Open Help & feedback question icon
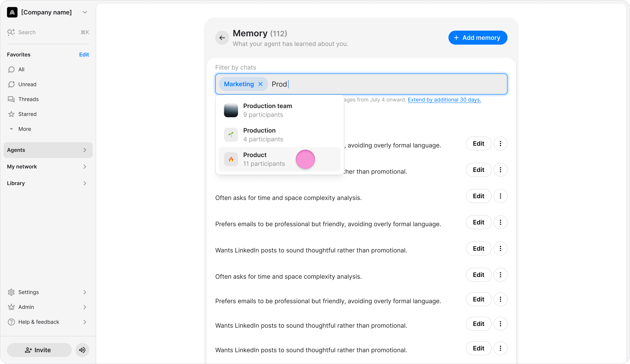 pyautogui.click(x=11, y=322)
